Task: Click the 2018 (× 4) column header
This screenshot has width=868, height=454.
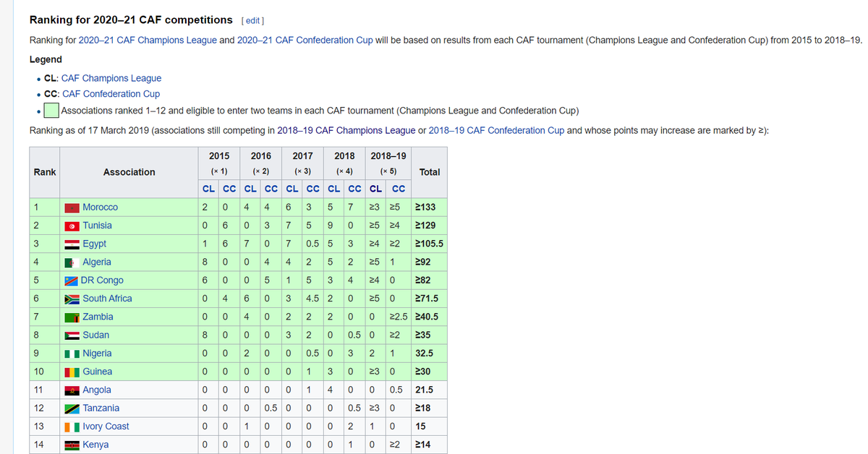Action: 344,164
